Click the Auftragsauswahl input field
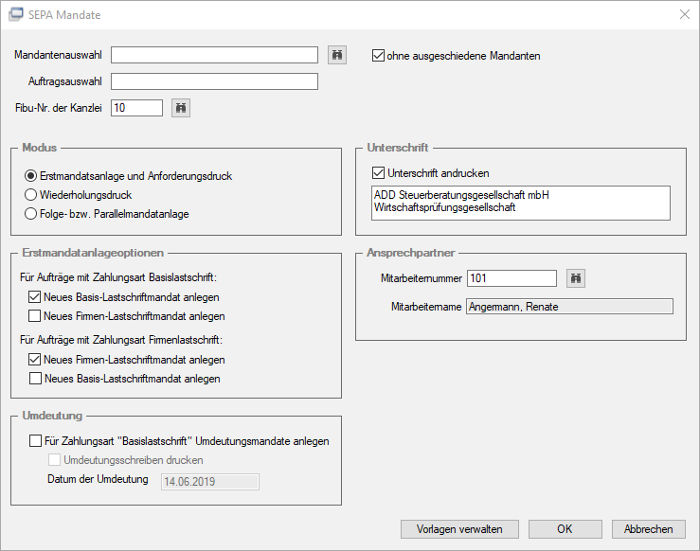Screen dimensions: 700x551 coord(214,82)
